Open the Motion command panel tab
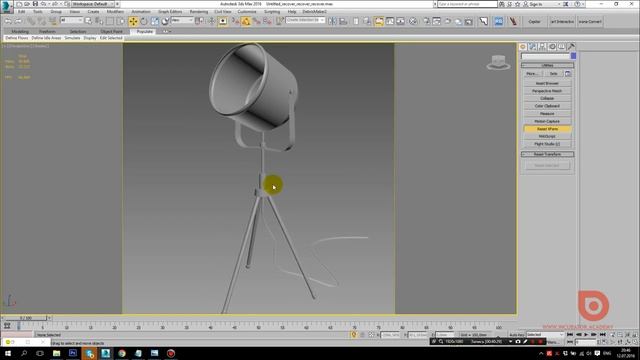This screenshot has height=360, width=640. pyautogui.click(x=552, y=47)
